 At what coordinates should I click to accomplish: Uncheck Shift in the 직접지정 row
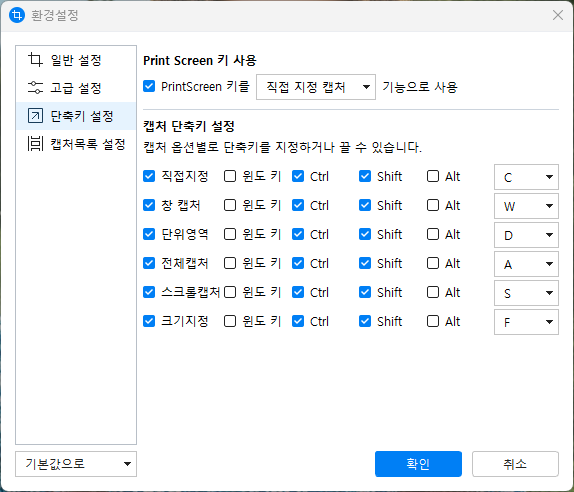click(365, 176)
